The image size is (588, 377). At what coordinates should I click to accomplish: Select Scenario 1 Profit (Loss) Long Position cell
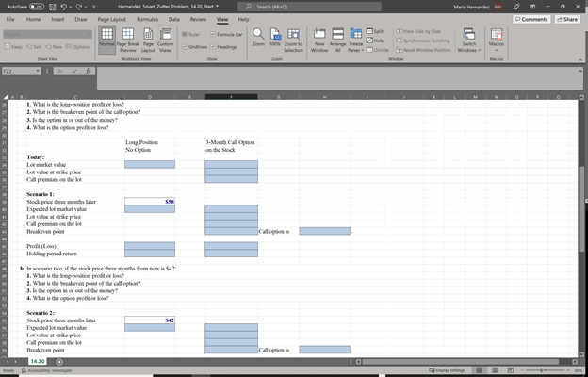150,246
